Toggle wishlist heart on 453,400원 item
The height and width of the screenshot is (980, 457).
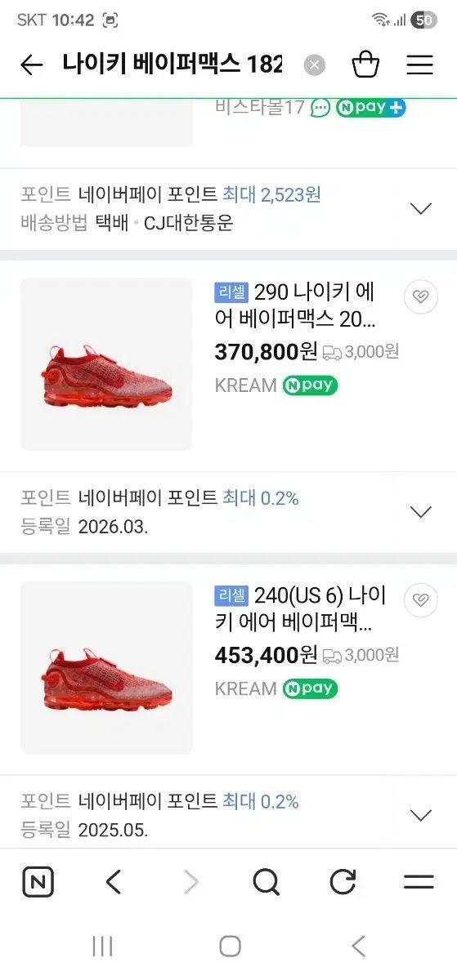click(421, 600)
